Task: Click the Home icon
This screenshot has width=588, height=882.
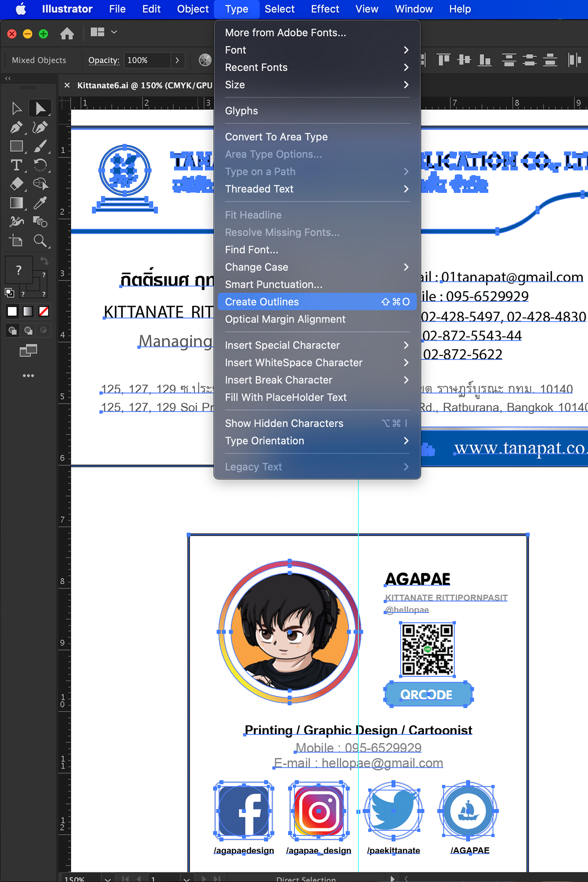Action: point(67,33)
